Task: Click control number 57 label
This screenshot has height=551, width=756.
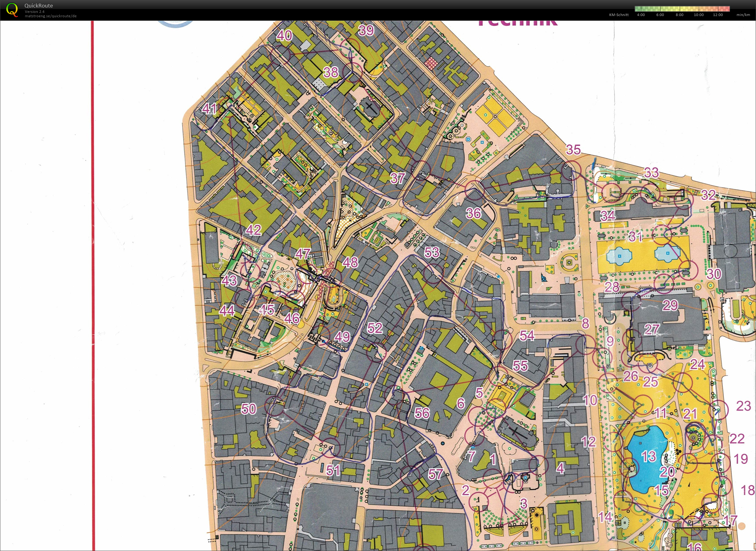Action: [x=435, y=474]
